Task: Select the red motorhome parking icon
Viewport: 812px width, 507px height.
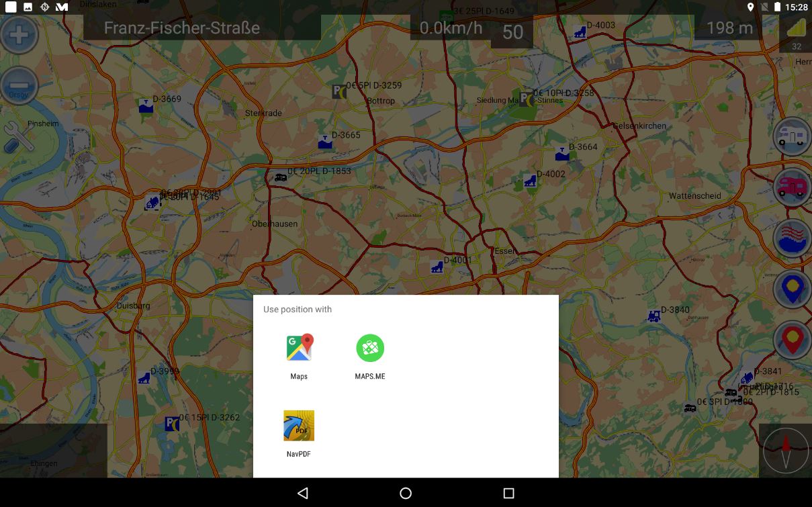Action: pos(791,187)
